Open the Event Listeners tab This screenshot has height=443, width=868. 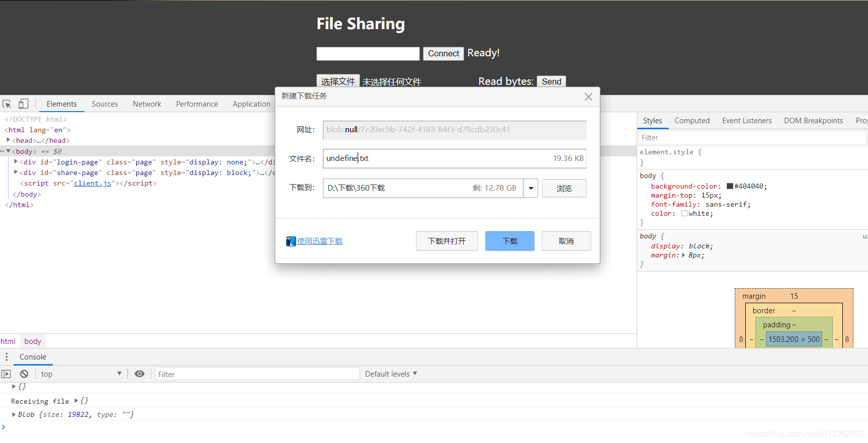747,121
